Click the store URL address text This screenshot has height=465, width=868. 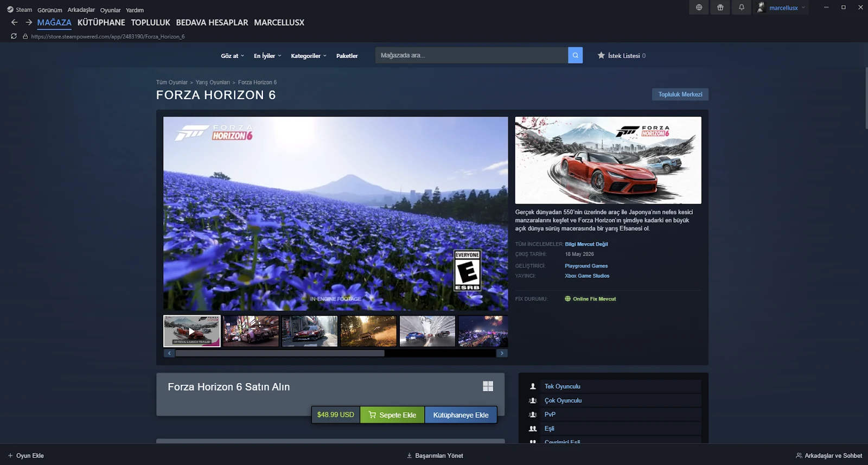[108, 36]
